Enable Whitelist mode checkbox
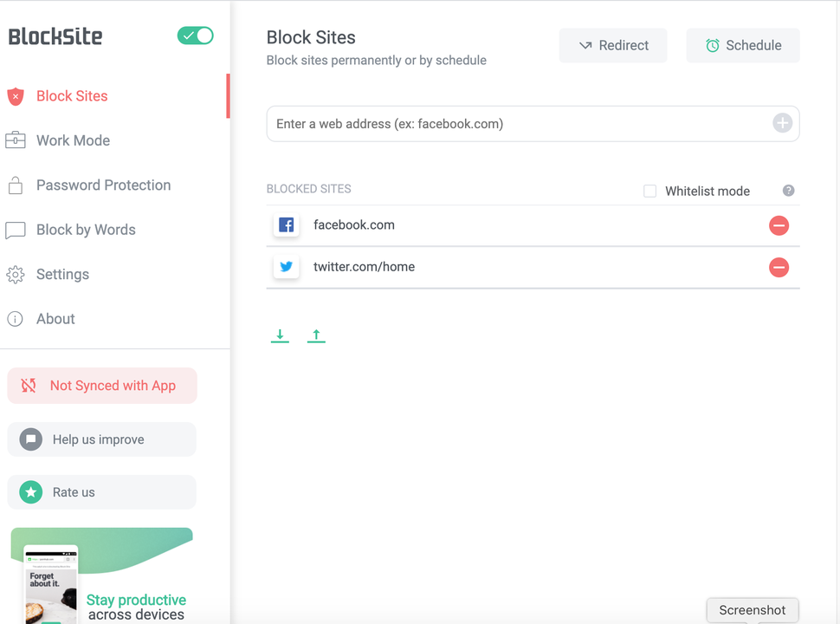840x624 pixels. 649,191
